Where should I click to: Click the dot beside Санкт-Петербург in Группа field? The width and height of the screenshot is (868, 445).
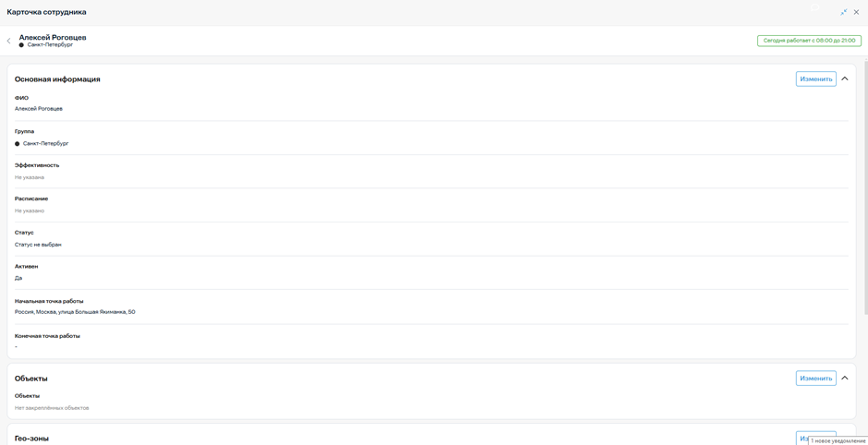click(18, 143)
